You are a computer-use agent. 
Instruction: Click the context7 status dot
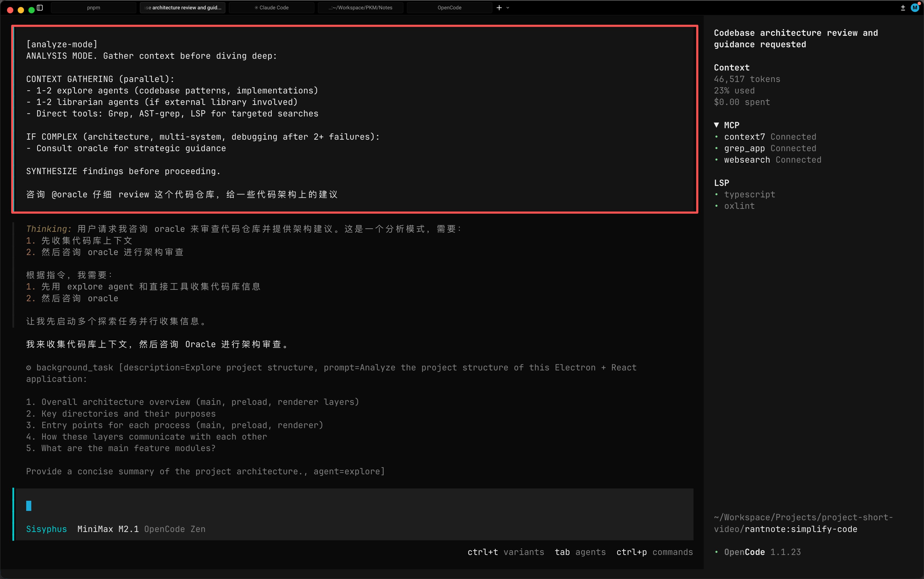pyautogui.click(x=716, y=137)
